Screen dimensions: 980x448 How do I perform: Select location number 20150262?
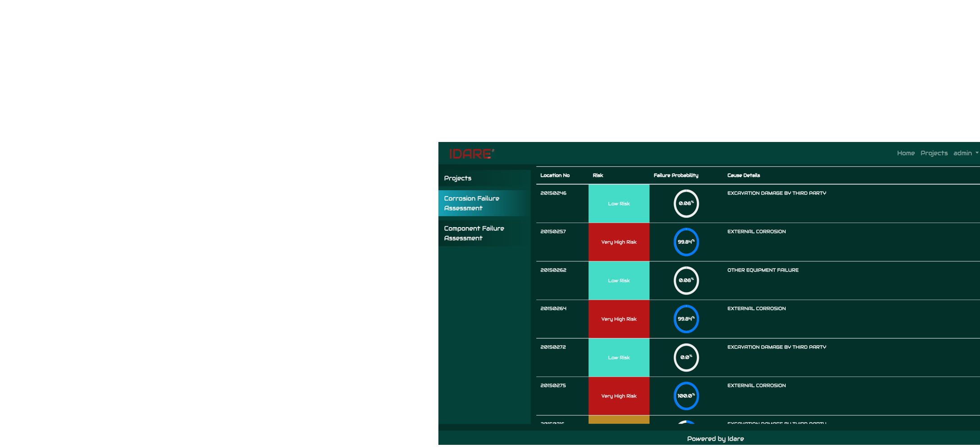pos(553,270)
